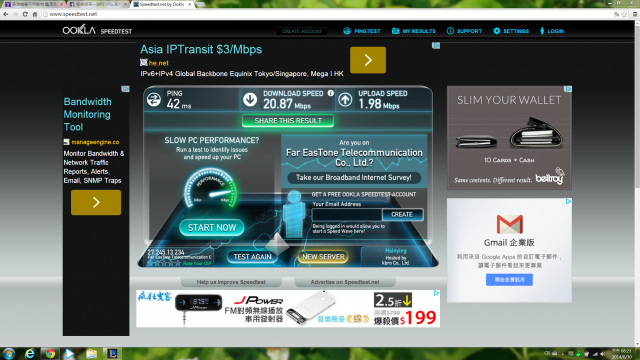This screenshot has height=360, width=640.
Task: Open the Settings gear item
Action: coord(511,31)
